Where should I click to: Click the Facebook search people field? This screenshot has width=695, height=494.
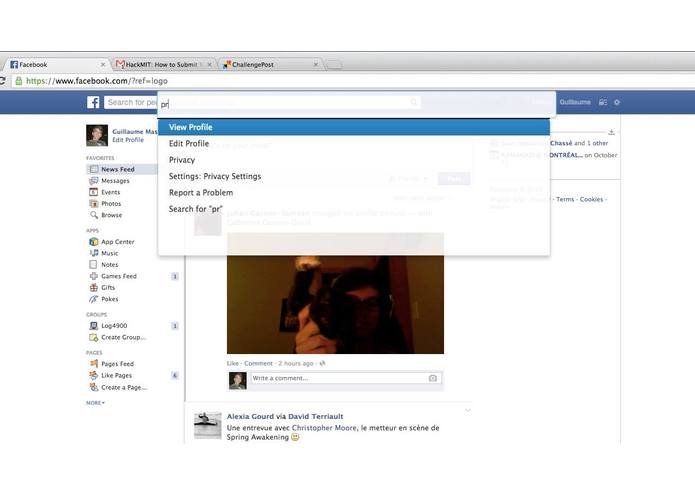(x=131, y=102)
